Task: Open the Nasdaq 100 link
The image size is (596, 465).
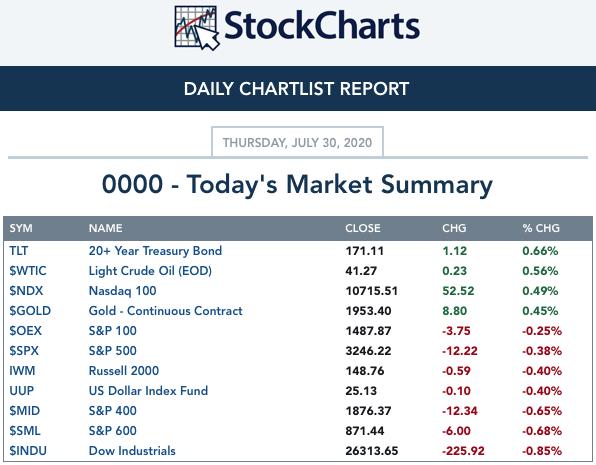Action: click(122, 291)
